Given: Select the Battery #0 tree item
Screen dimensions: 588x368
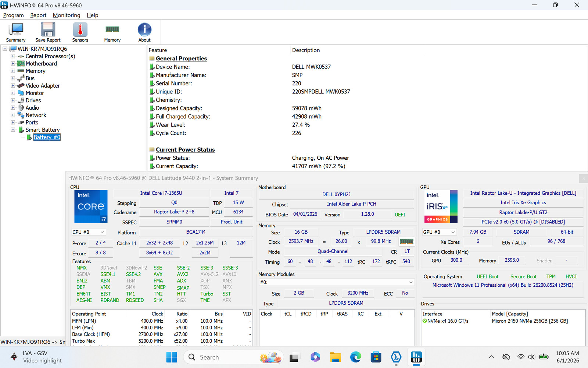Looking at the screenshot, I should pos(47,137).
